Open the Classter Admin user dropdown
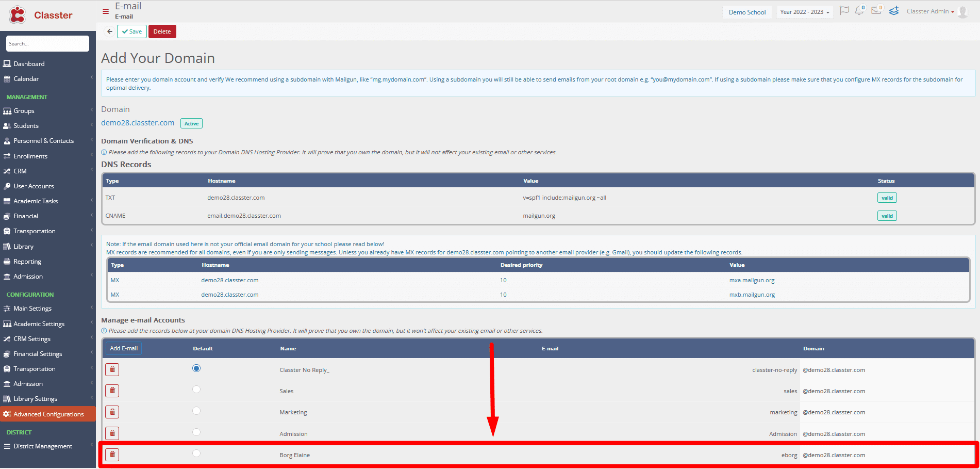This screenshot has width=980, height=469. click(x=931, y=11)
